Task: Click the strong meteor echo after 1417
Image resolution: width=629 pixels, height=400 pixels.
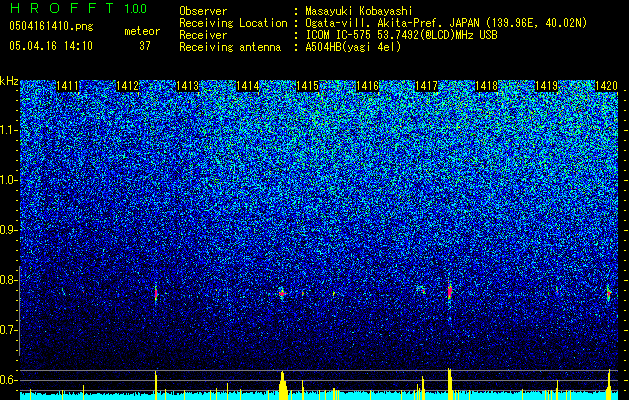Action: 450,291
